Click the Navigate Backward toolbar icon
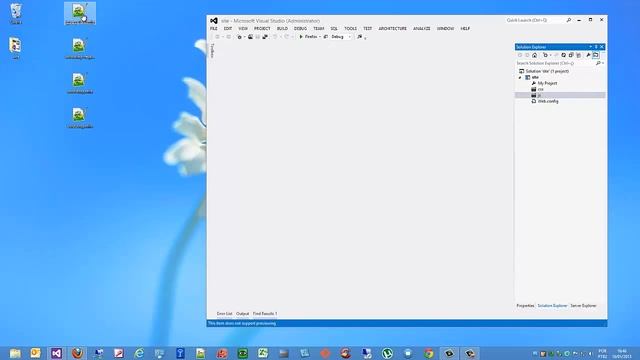This screenshot has height=360, width=640. [x=218, y=37]
